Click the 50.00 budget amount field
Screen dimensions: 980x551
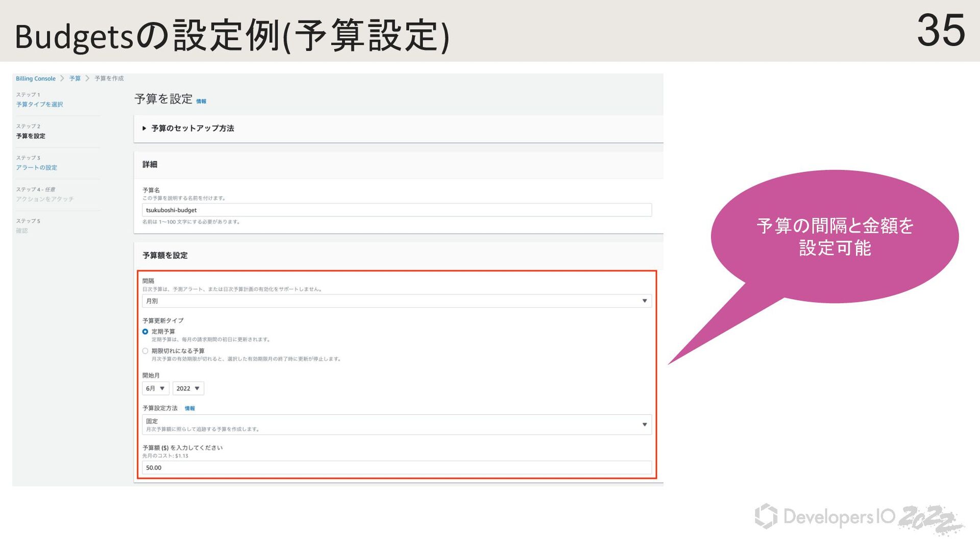(x=397, y=468)
